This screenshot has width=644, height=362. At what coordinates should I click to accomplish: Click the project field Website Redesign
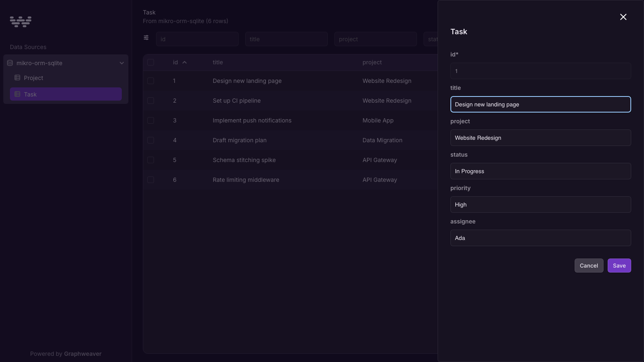[540, 138]
